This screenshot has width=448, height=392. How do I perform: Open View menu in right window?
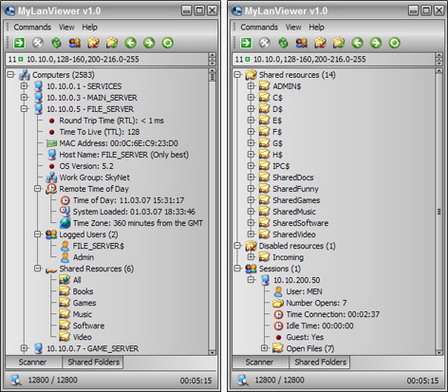pos(294,27)
